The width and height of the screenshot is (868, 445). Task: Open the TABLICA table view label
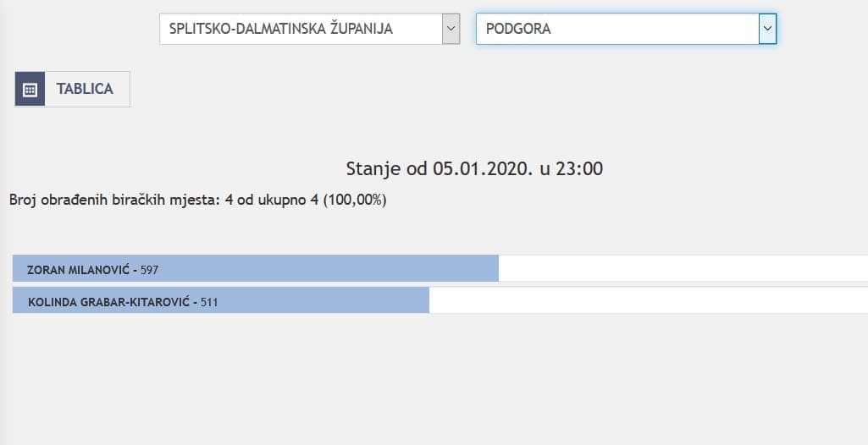[85, 89]
